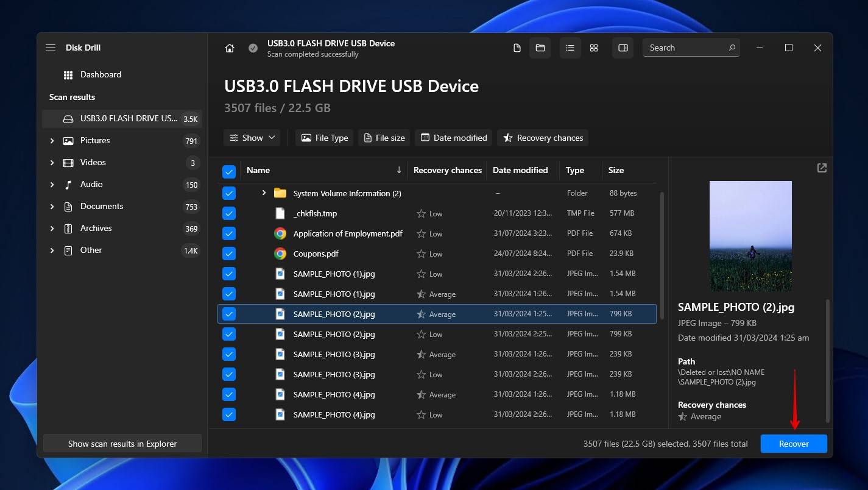Expand the Pictures category chevron

click(52, 140)
